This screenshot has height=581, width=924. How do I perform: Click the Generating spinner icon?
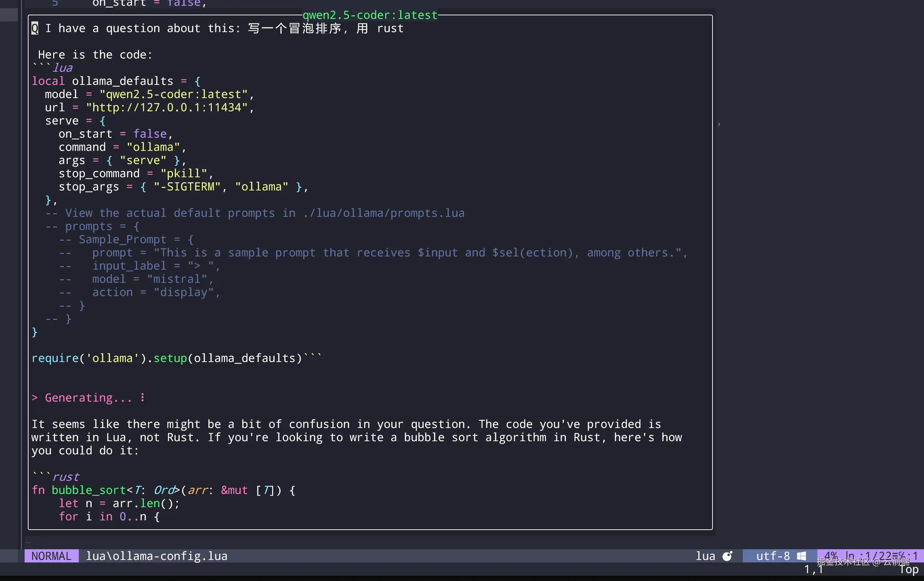142,398
